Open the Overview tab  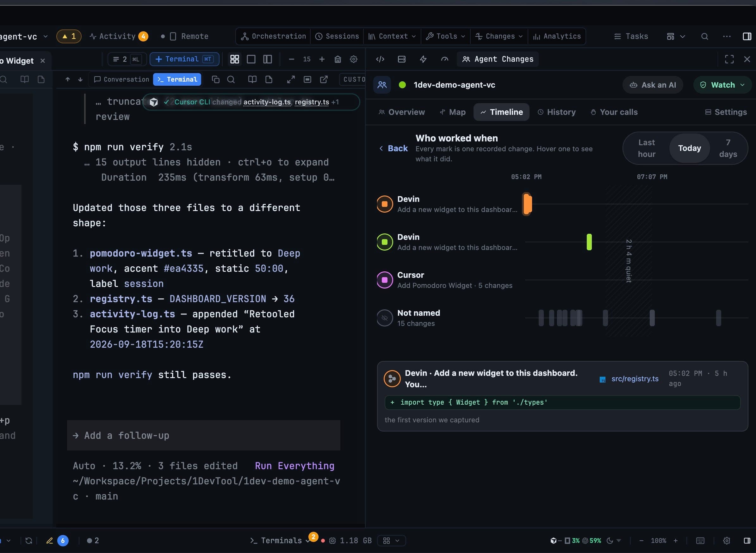click(x=401, y=112)
